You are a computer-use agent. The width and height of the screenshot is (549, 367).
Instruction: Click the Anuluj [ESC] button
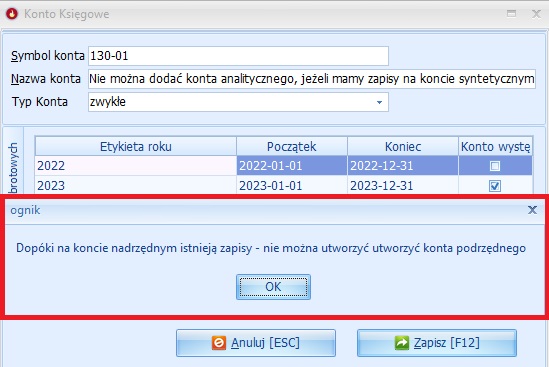coord(256,343)
